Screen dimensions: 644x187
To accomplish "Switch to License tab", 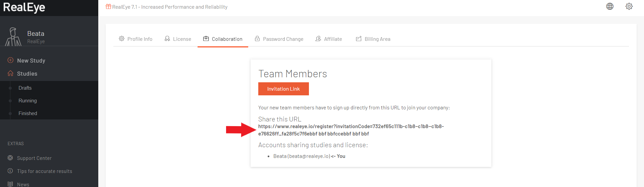I will (x=178, y=39).
